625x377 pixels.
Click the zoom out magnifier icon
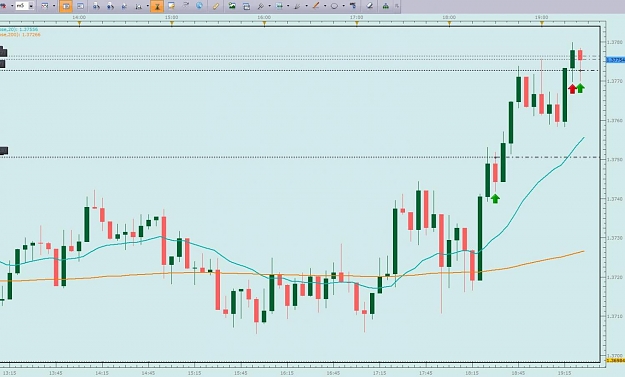[110, 6]
